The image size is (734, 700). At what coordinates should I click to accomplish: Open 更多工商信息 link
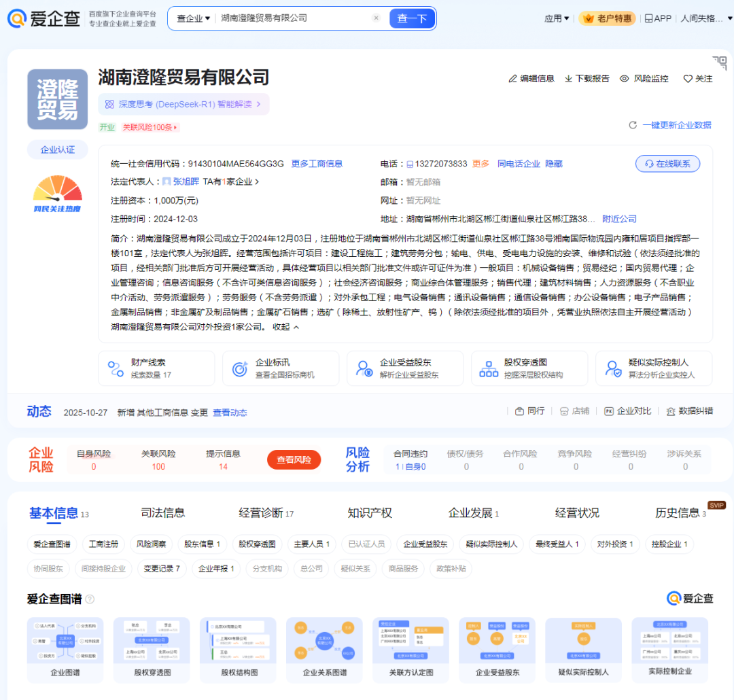(317, 163)
